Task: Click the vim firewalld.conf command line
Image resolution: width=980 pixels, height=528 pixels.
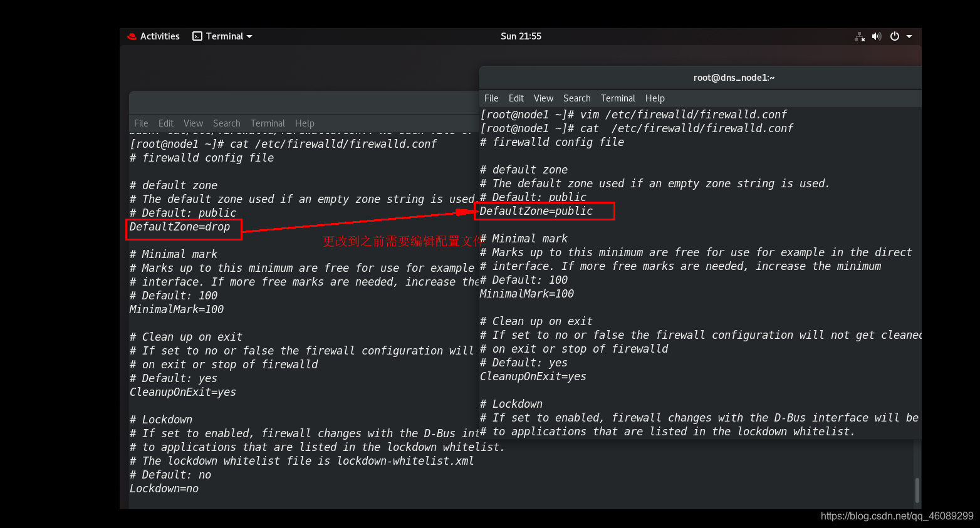Action: (x=633, y=115)
